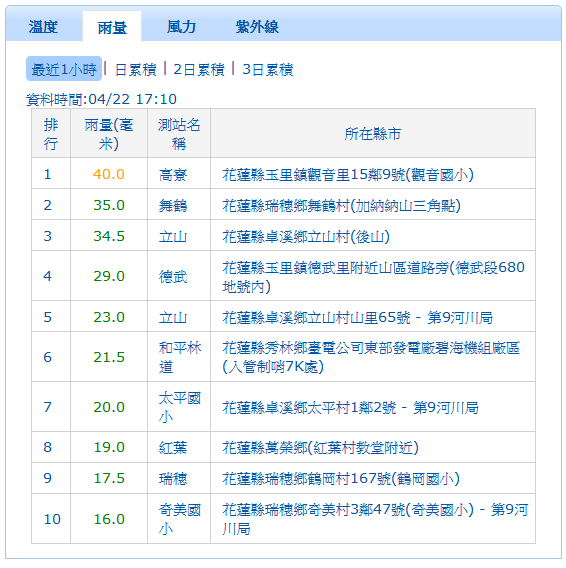Click the 21.5 rainfall value

pos(109,358)
